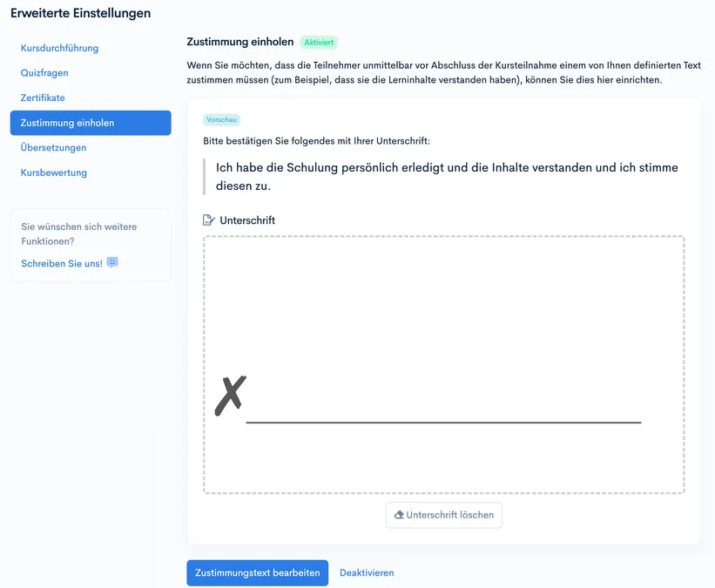Click the consent statement quote text
Screen dimensions: 715x588
pyautogui.click(x=447, y=177)
